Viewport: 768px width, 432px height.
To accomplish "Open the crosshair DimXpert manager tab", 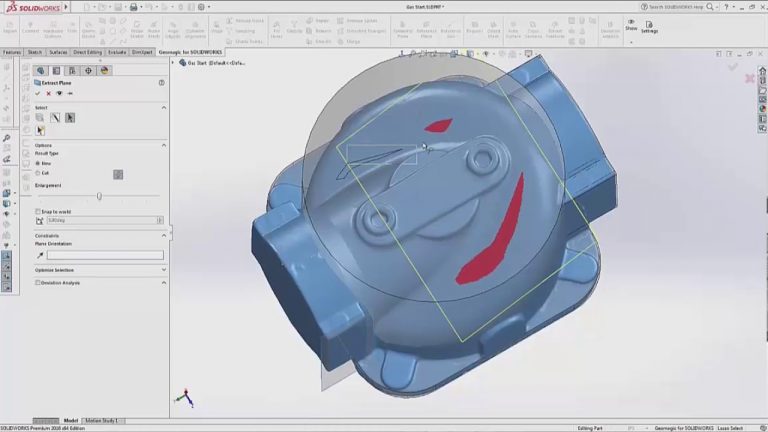I will click(89, 71).
